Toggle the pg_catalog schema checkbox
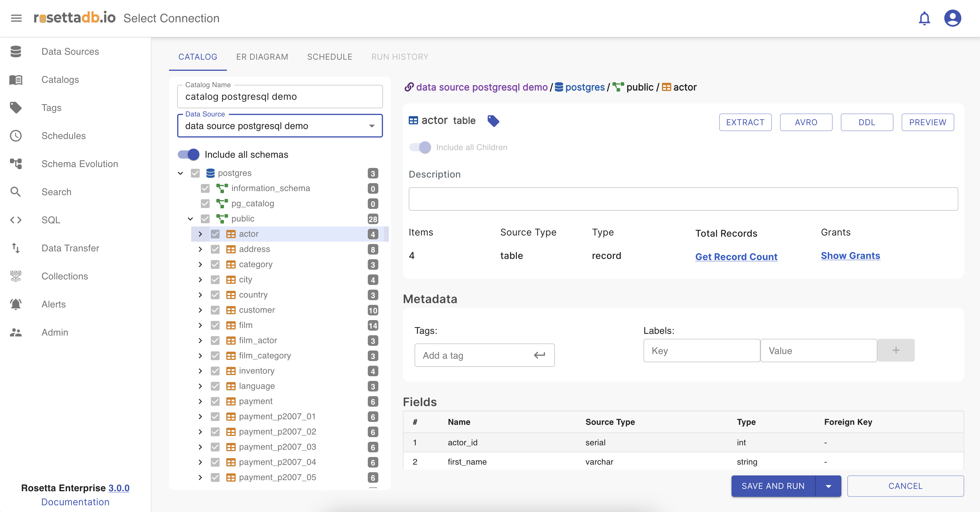 coord(205,204)
